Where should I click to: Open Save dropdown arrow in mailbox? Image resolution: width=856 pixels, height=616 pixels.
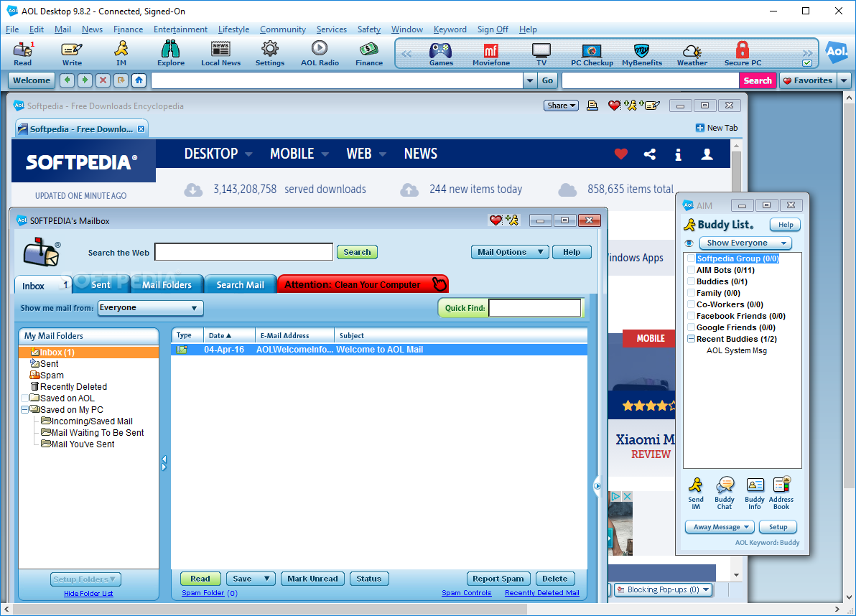coord(266,579)
